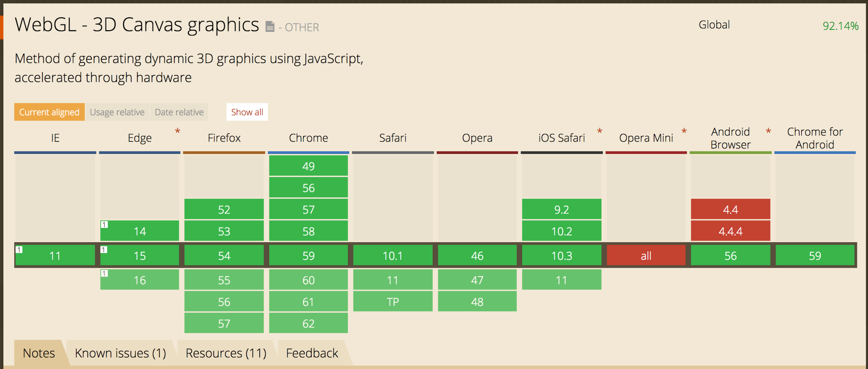Image resolution: width=868 pixels, height=369 pixels.
Task: Click the Opera 48 cell
Action: point(477,302)
